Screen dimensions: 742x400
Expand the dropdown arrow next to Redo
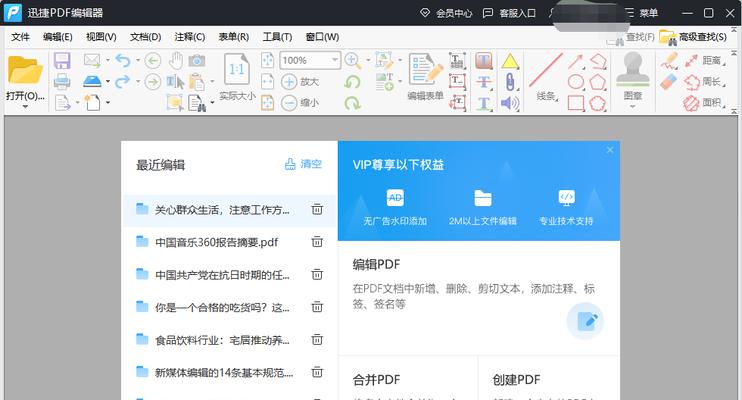click(138, 81)
